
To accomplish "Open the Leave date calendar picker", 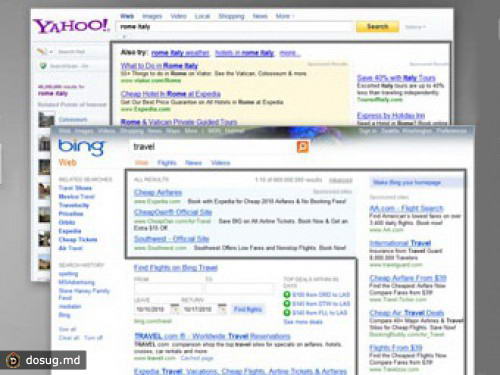I will point(175,309).
